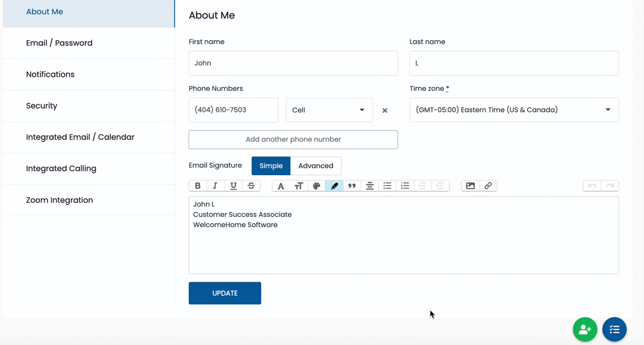
Task: Click 'John L' signature line
Action: point(204,204)
